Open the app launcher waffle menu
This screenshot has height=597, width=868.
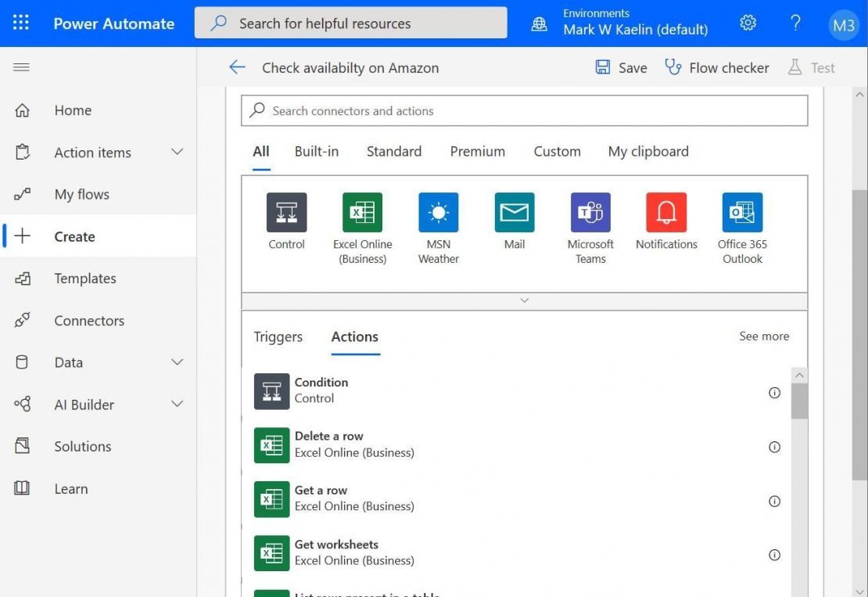tap(20, 23)
